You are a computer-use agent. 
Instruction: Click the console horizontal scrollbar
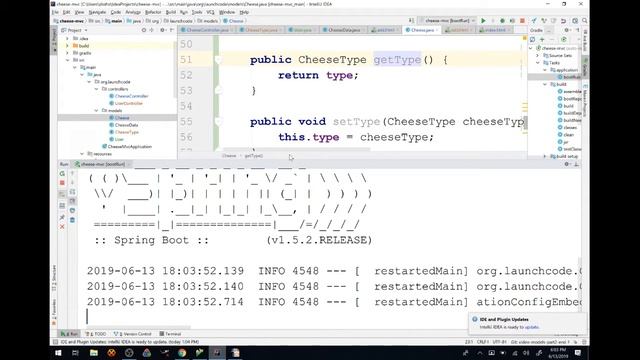click(138, 327)
